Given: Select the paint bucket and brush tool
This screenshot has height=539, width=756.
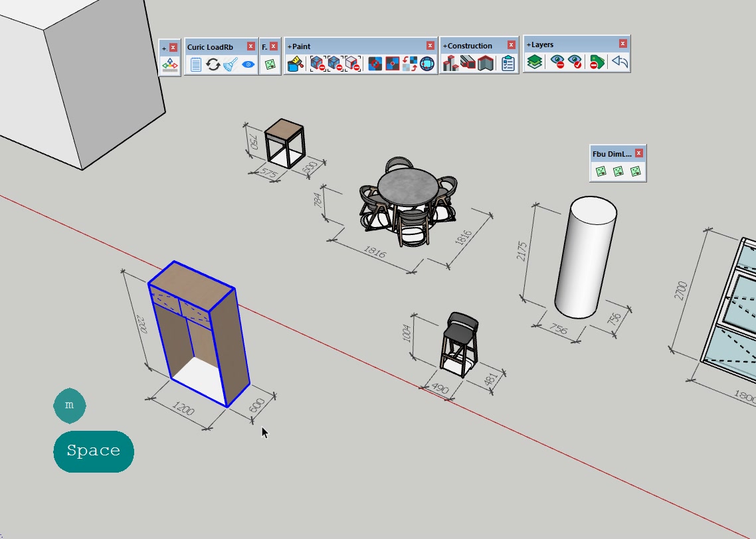Looking at the screenshot, I should point(295,64).
